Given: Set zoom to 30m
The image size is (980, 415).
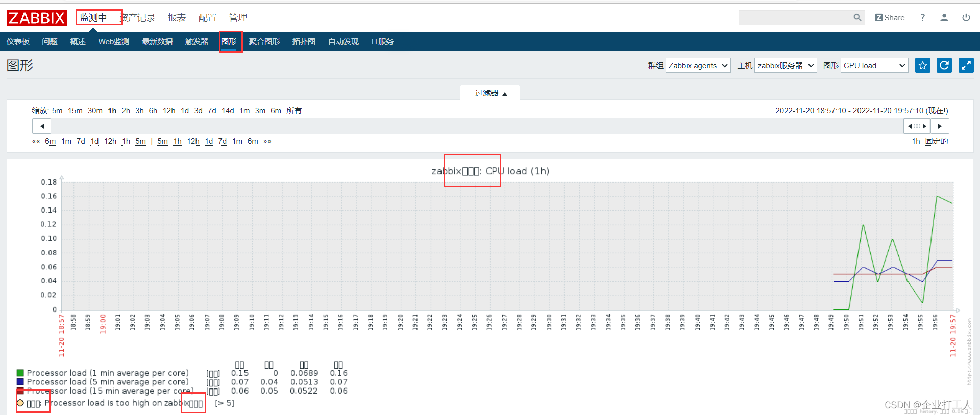Looking at the screenshot, I should (x=95, y=111).
